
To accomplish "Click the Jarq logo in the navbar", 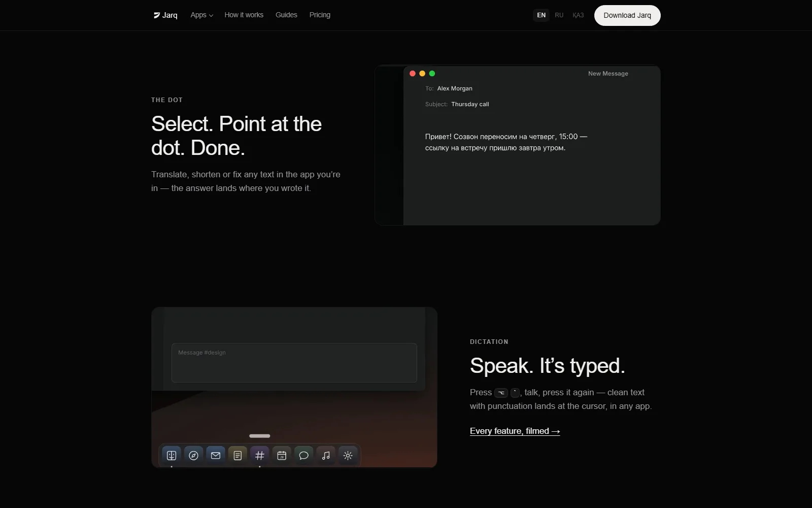I will (x=165, y=15).
